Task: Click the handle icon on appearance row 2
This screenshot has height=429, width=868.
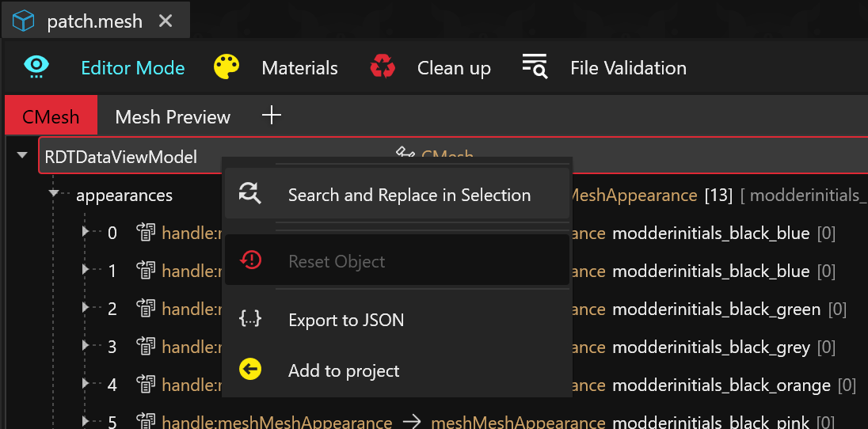Action: pyautogui.click(x=146, y=309)
